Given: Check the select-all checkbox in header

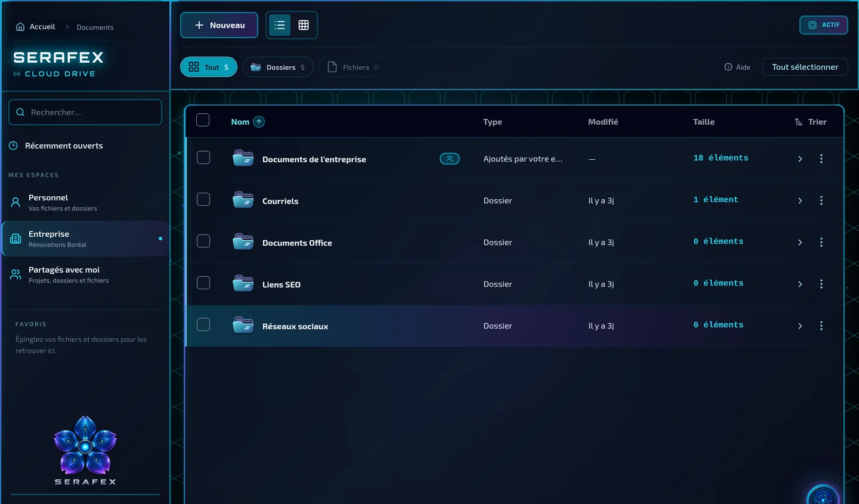Looking at the screenshot, I should [203, 120].
